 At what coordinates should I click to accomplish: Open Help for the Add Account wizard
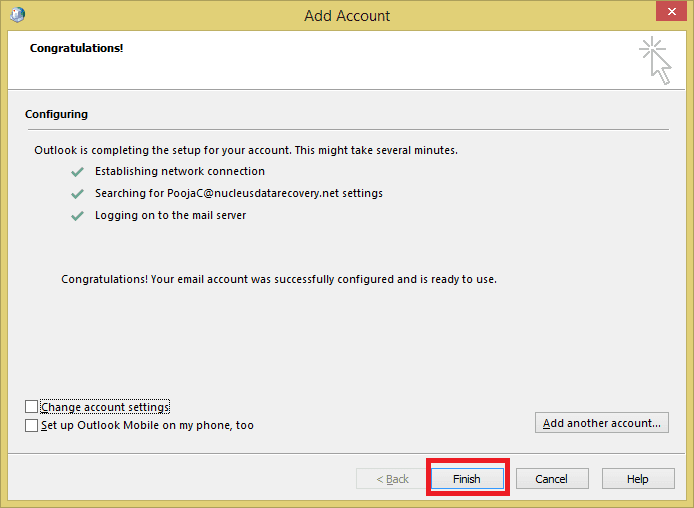tap(638, 479)
